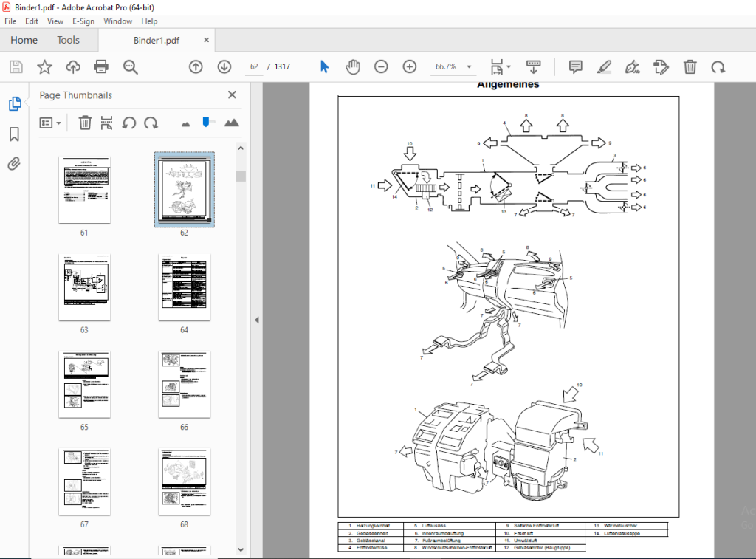Open the View menu

coord(55,21)
